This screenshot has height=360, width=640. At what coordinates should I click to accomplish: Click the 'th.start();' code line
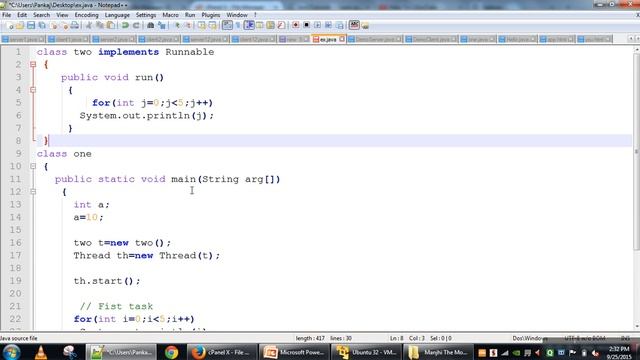click(x=107, y=281)
